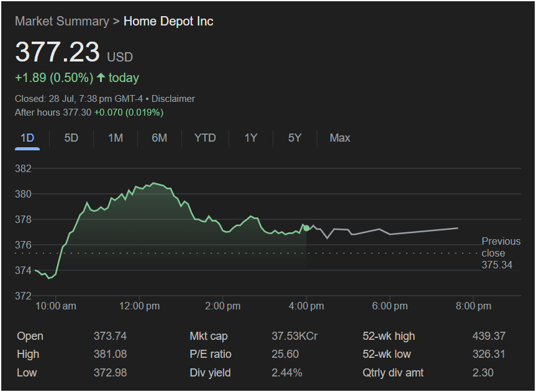
Task: Select the YTD tab
Action: tap(205, 138)
